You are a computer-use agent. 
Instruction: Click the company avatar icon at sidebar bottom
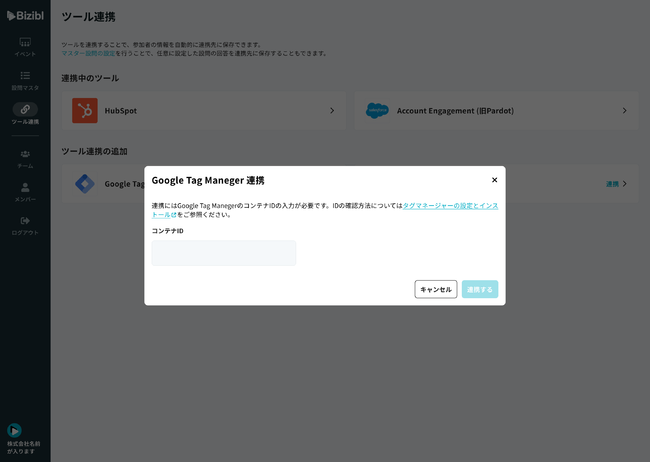pos(14,430)
